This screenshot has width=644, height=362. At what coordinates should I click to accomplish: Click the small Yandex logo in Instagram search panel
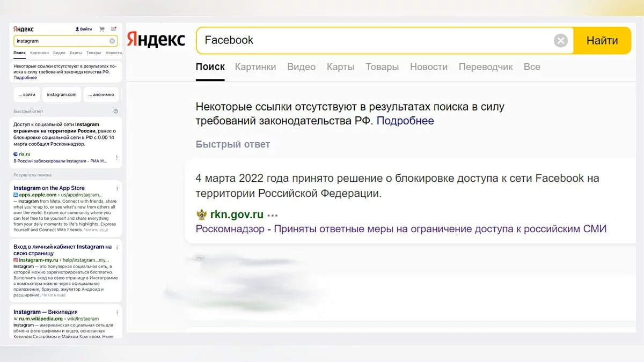pyautogui.click(x=24, y=29)
